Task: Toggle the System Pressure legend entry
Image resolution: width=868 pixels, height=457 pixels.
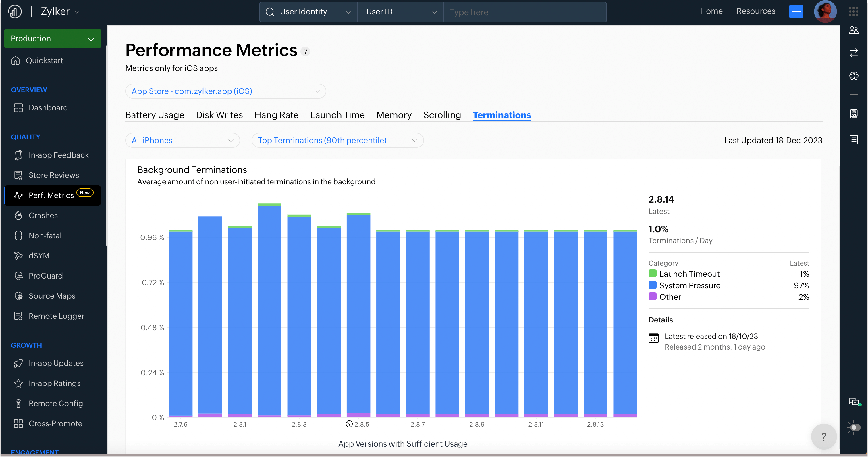Action: click(689, 285)
